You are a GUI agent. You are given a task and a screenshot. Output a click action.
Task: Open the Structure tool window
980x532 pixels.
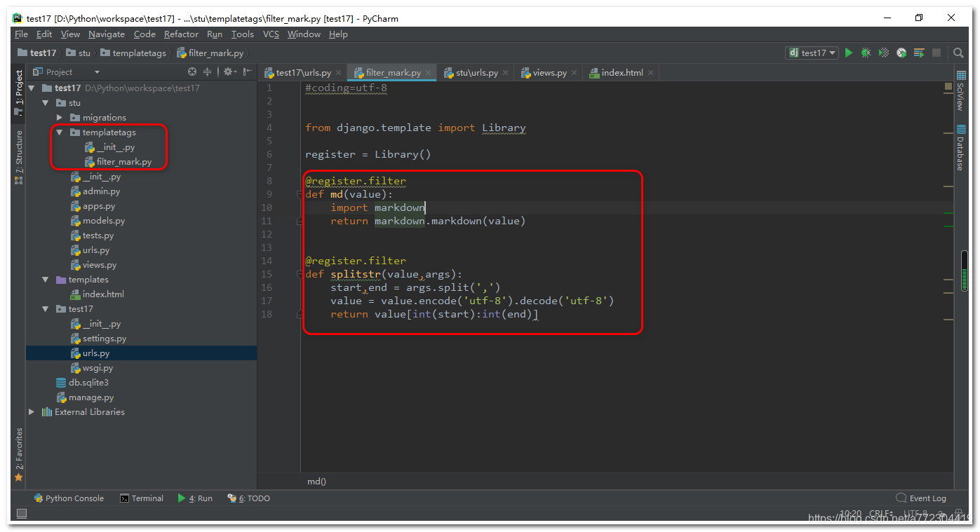19,157
